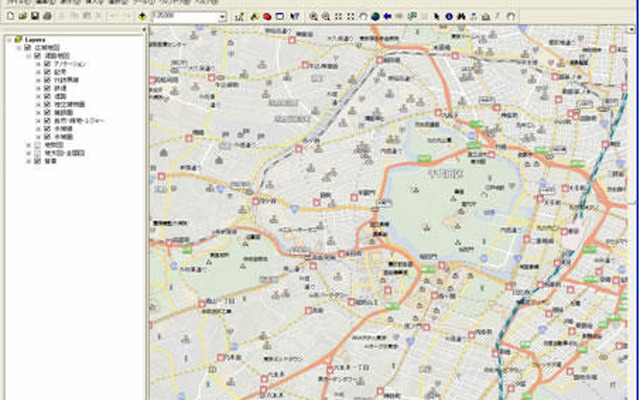Open the Find binoculars tool

462,17
